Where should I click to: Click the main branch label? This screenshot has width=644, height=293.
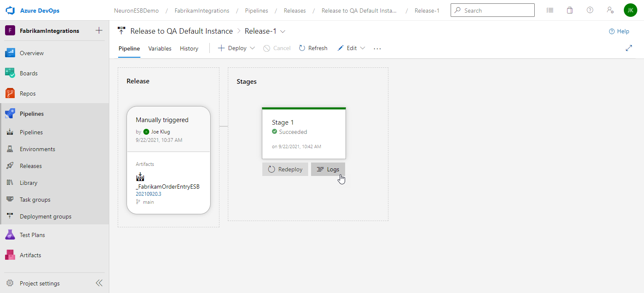pyautogui.click(x=148, y=202)
